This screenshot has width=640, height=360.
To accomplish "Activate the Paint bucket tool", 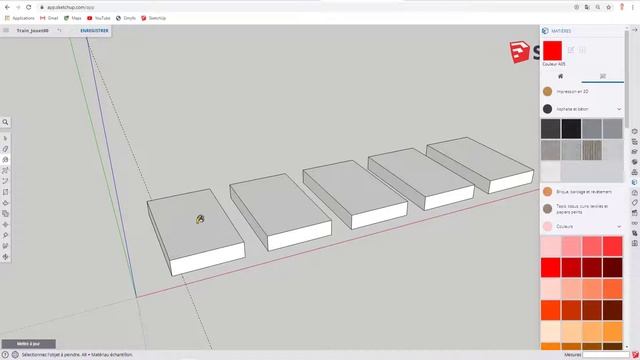I will (5, 160).
